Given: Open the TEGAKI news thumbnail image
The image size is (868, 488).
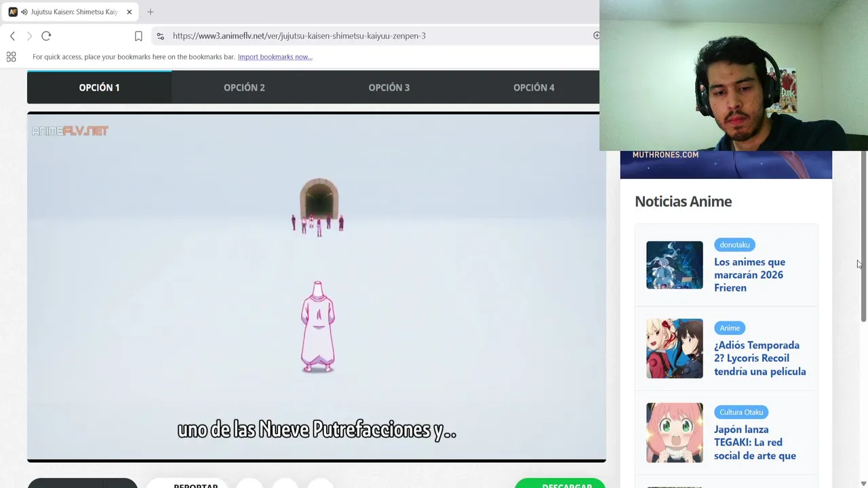Looking at the screenshot, I should point(675,432).
